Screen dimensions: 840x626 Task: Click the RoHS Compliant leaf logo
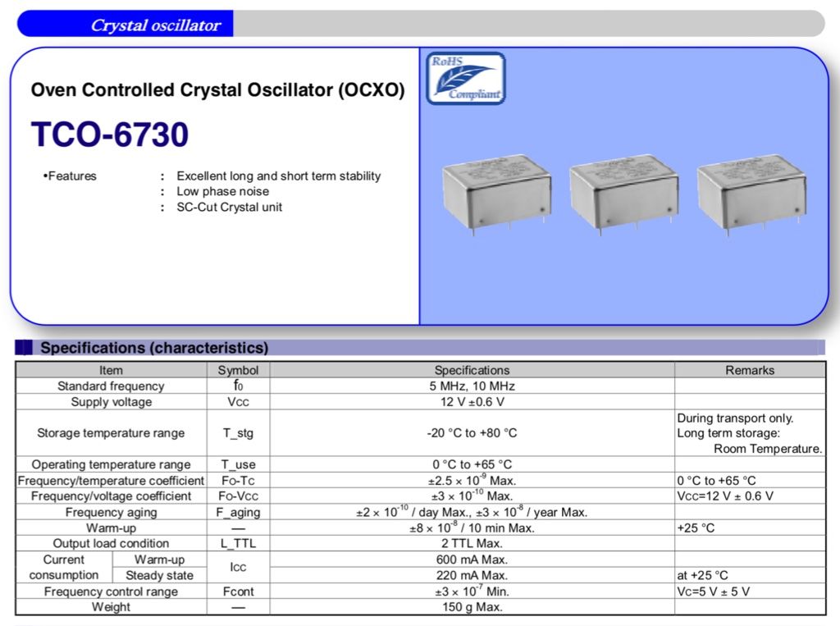point(466,78)
